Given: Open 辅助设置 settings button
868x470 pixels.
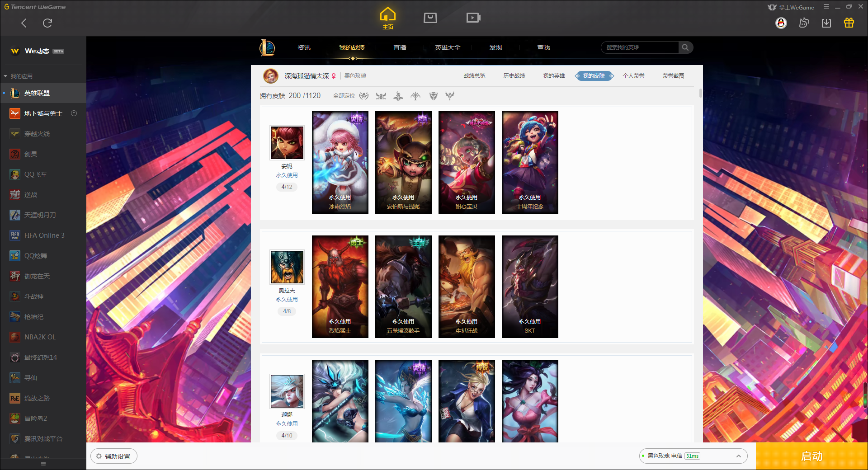Looking at the screenshot, I should point(113,456).
